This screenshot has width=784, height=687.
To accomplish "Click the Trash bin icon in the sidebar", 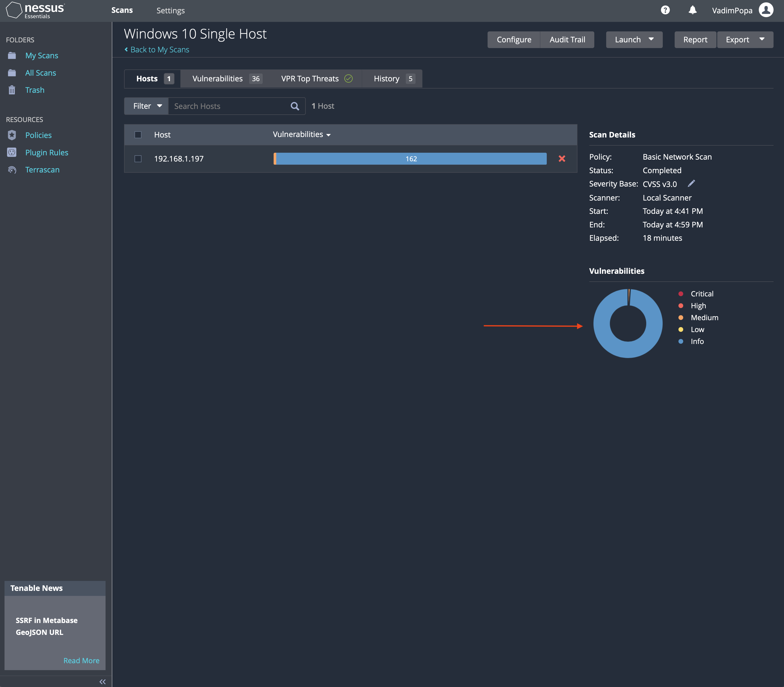I will 12,90.
